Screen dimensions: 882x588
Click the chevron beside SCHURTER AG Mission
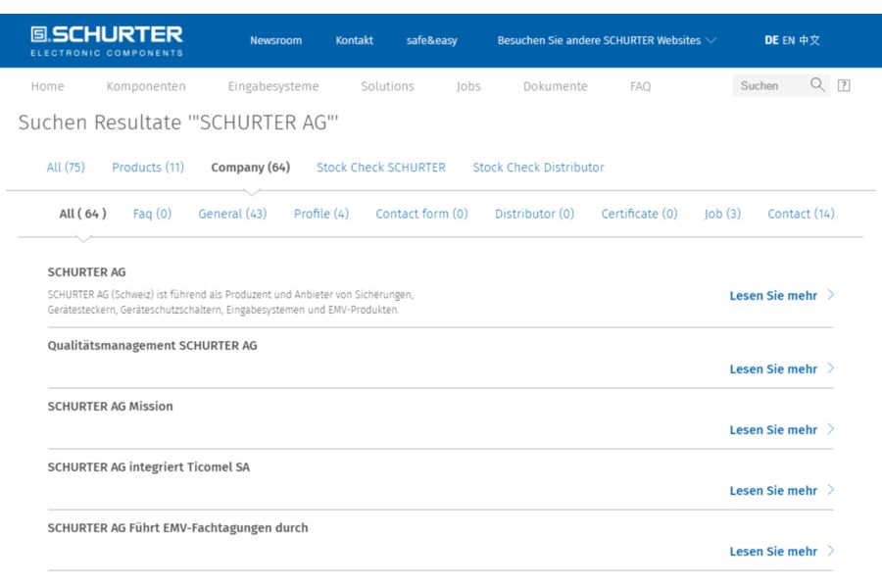click(x=831, y=429)
